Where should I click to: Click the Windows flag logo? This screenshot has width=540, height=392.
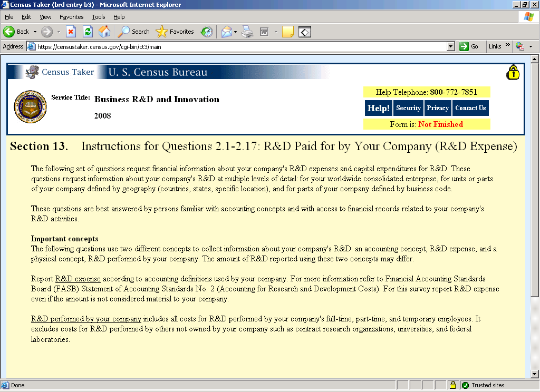pyautogui.click(x=528, y=16)
